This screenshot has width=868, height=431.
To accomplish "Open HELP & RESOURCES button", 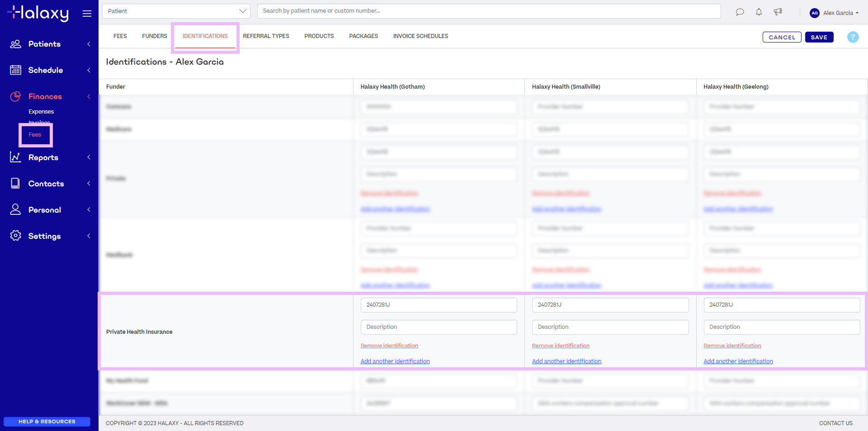I will (47, 422).
